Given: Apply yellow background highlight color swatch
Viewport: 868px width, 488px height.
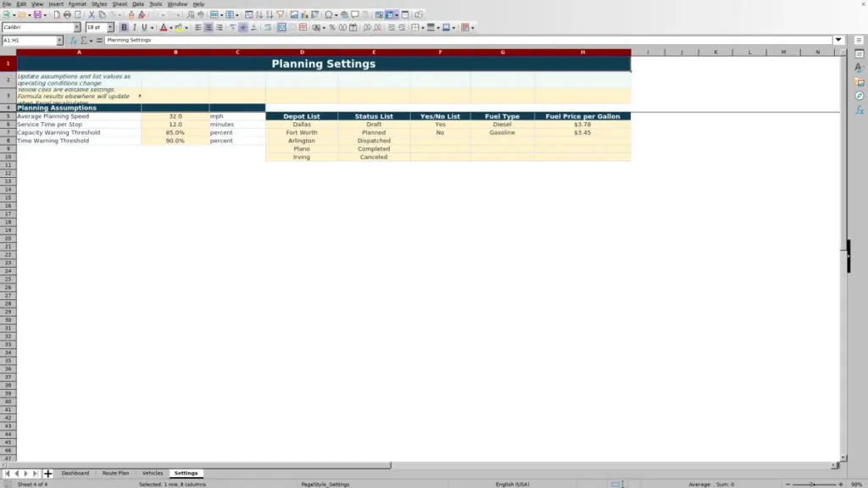Looking at the screenshot, I should (179, 27).
